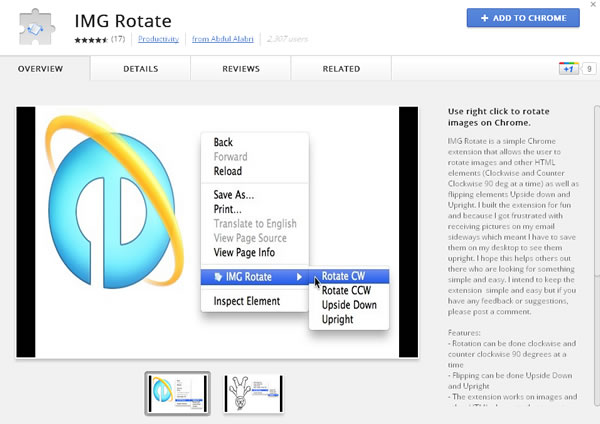
Task: Choose Upside Down in the submenu
Action: 349,305
